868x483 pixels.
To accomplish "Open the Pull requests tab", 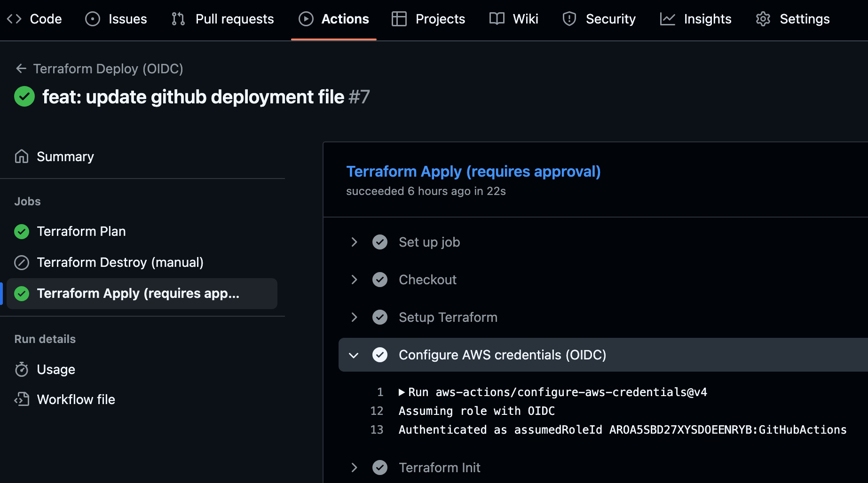I will (223, 19).
